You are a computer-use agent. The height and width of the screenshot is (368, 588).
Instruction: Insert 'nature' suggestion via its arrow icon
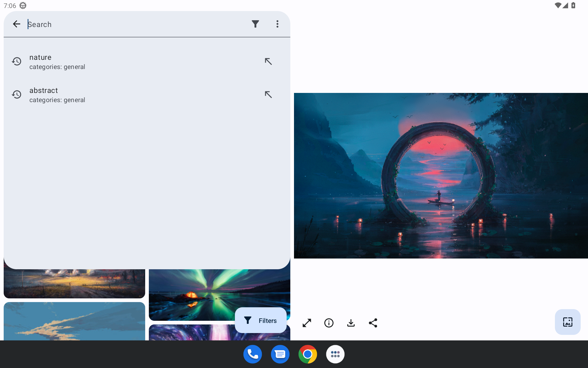point(268,61)
